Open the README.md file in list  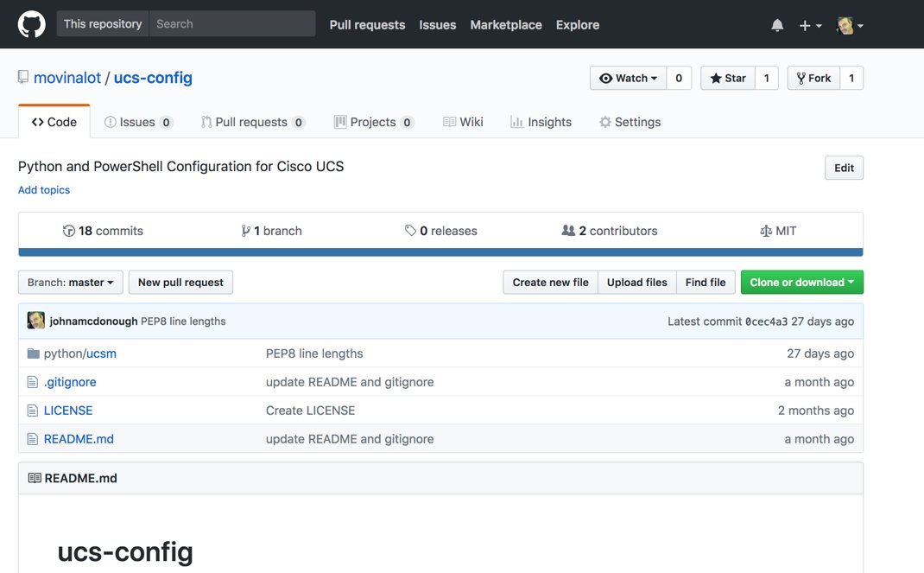coord(79,439)
